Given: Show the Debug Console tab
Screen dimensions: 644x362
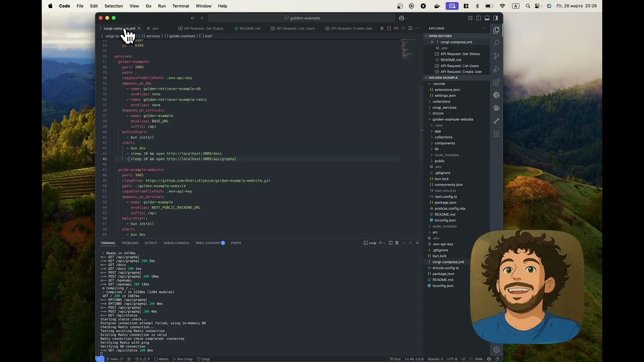Looking at the screenshot, I should pos(176,243).
